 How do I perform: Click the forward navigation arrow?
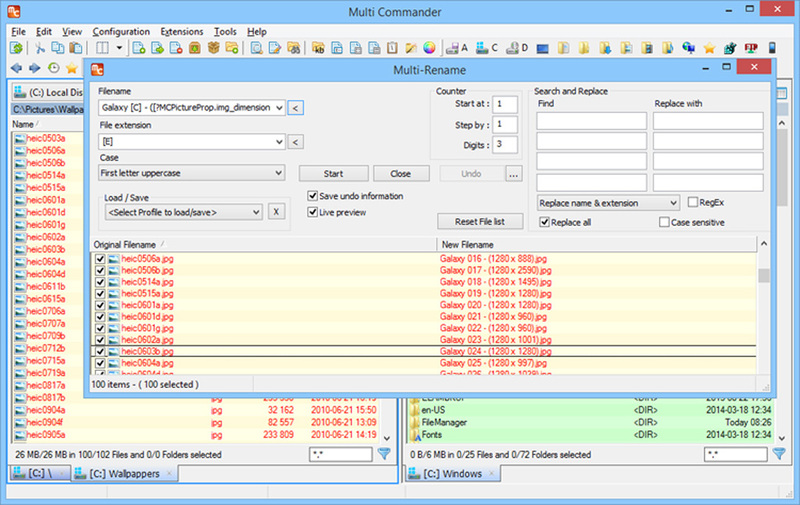(35, 68)
